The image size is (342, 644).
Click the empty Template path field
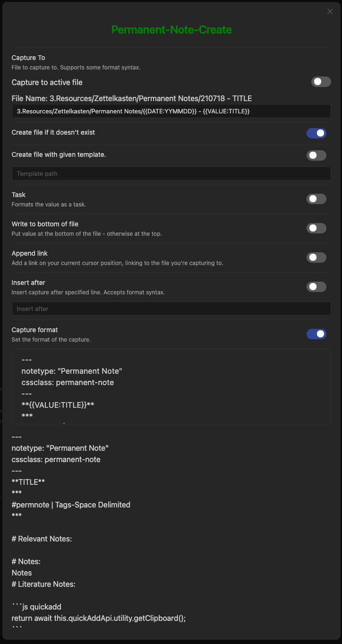point(171,173)
